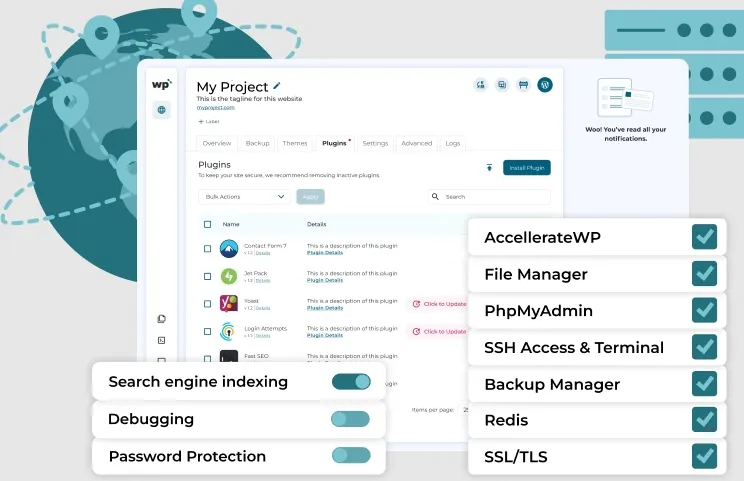This screenshot has width=744, height=481.
Task: Select the Login Attempts row checkbox
Action: [207, 331]
